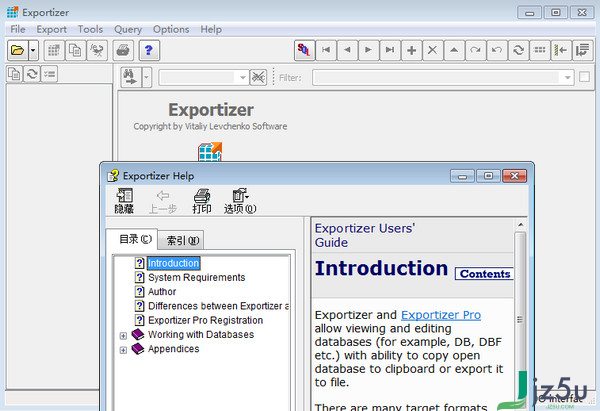Screen dimensions: 600x411
Task: Select Differences between Exportizer help topic
Action: click(218, 306)
